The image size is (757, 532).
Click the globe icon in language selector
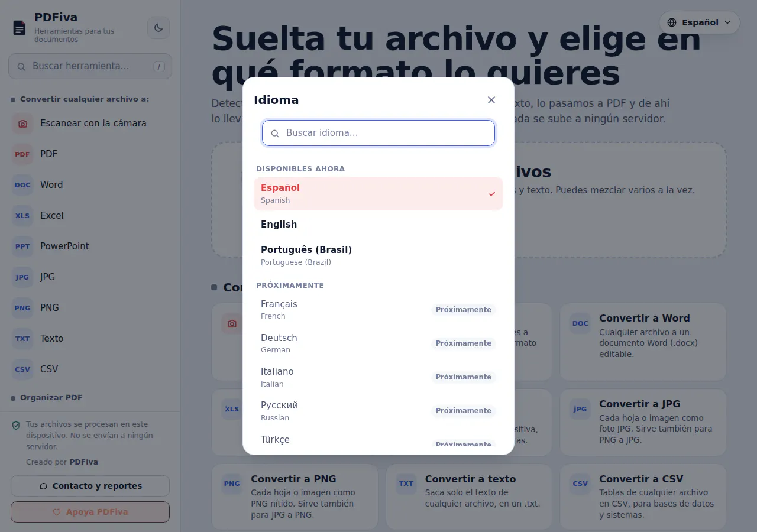672,22
